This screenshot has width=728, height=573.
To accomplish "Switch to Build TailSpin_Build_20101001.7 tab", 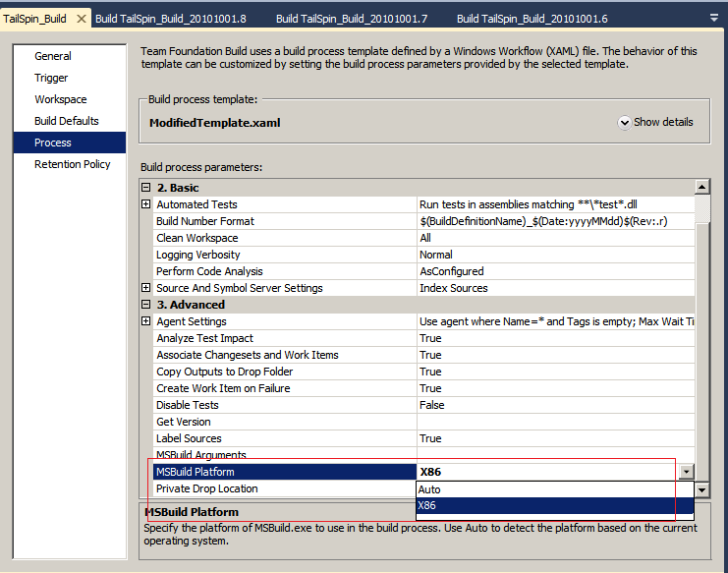I will (x=352, y=19).
